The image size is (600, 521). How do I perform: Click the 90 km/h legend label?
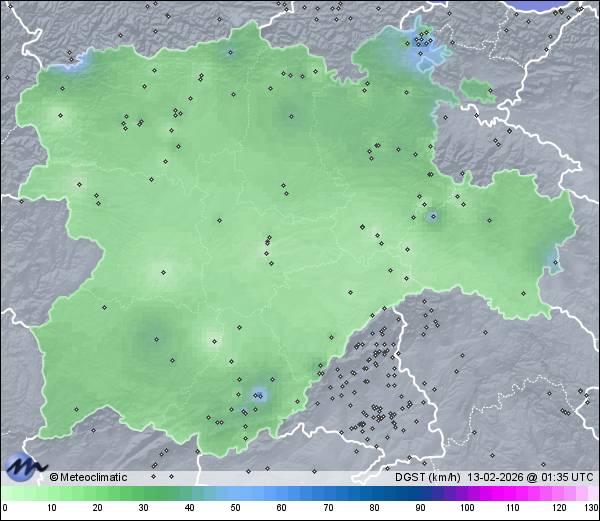point(420,508)
